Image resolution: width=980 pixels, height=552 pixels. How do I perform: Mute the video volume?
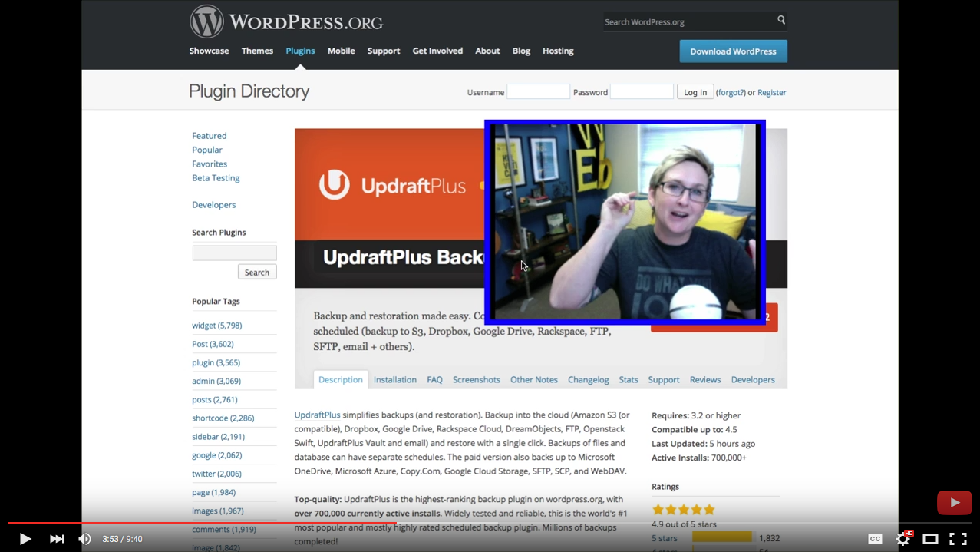coord(84,539)
